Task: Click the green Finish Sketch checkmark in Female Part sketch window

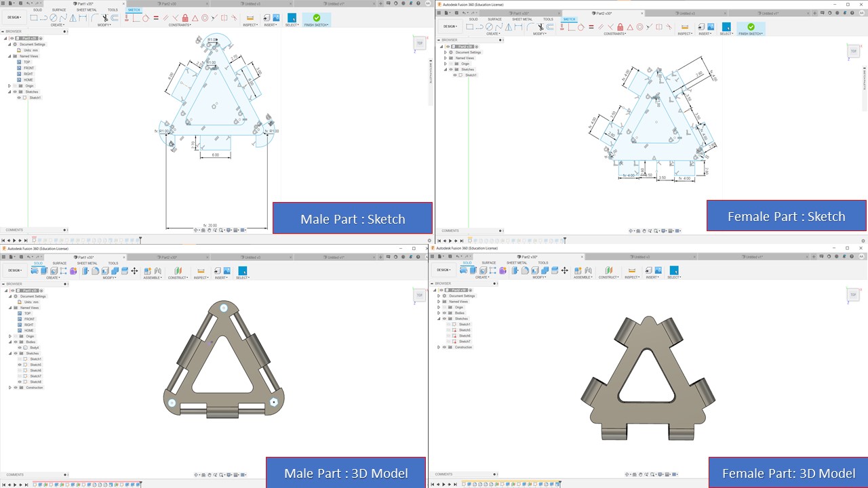Action: 751,26
